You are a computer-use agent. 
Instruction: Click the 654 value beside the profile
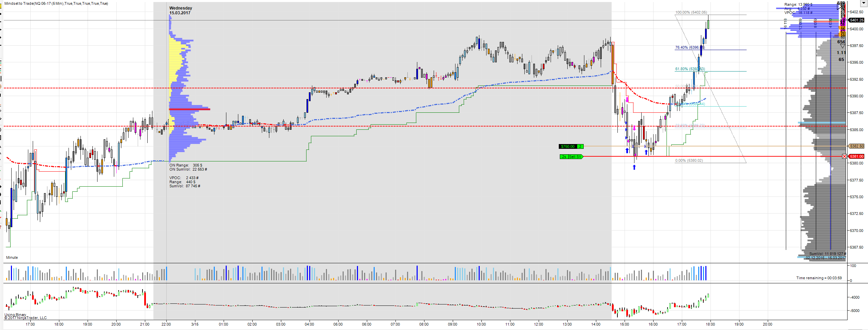pyautogui.click(x=841, y=42)
